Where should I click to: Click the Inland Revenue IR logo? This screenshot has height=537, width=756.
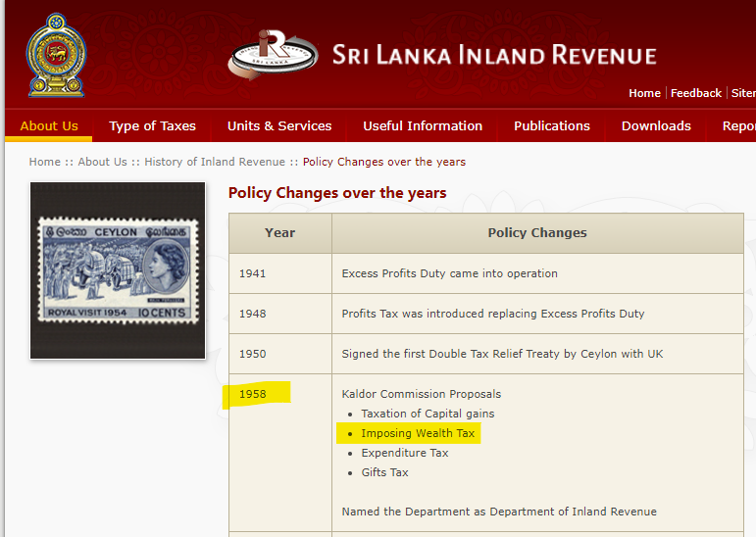tap(273, 55)
